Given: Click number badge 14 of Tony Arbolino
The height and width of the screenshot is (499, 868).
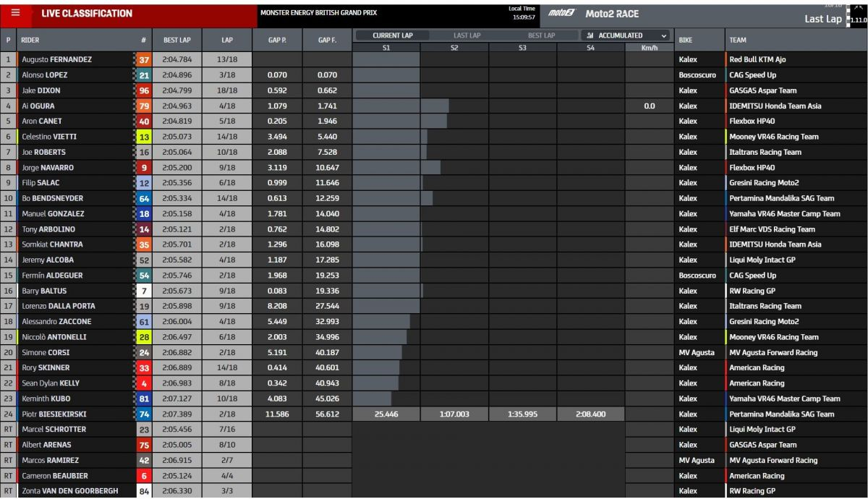Looking at the screenshot, I should coord(144,229).
